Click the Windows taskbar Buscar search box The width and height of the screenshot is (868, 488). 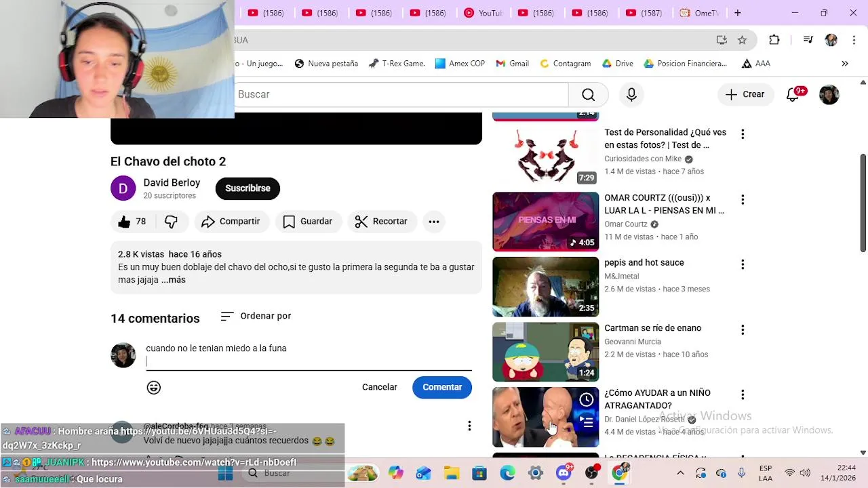294,473
